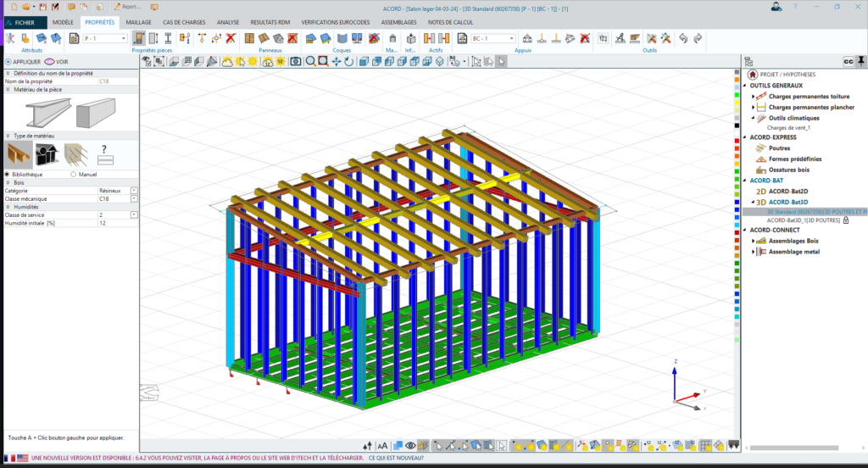The image size is (868, 468).
Task: Switch to the MODÈLE tab
Action: (63, 22)
